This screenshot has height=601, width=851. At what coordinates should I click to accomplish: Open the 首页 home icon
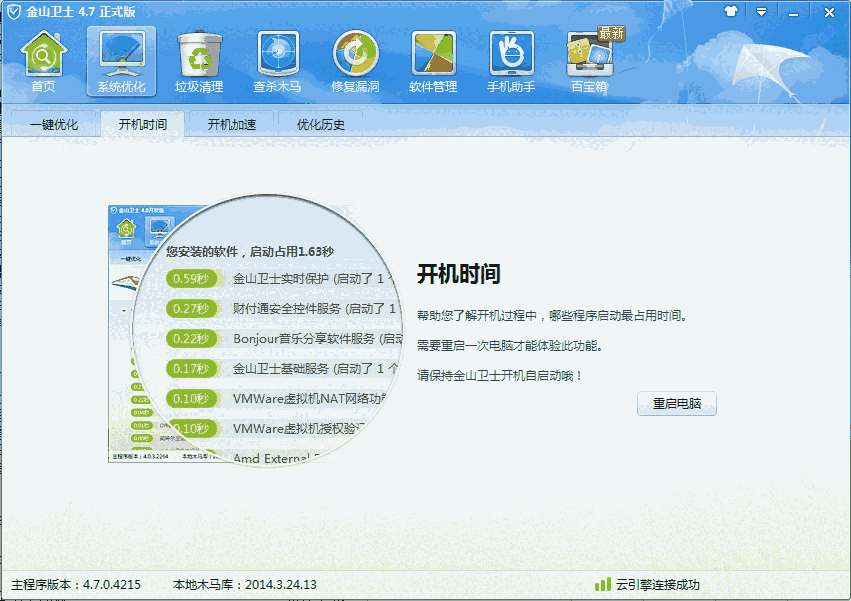(43, 61)
